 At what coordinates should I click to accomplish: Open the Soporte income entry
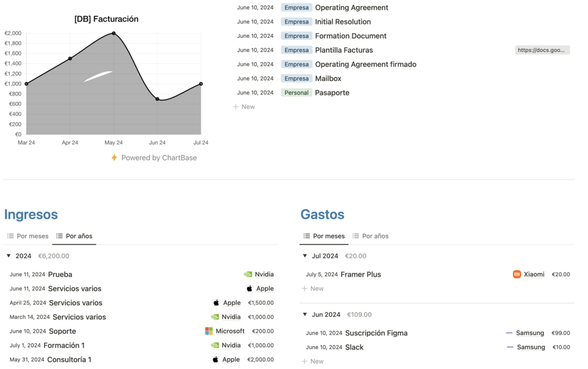tap(62, 331)
